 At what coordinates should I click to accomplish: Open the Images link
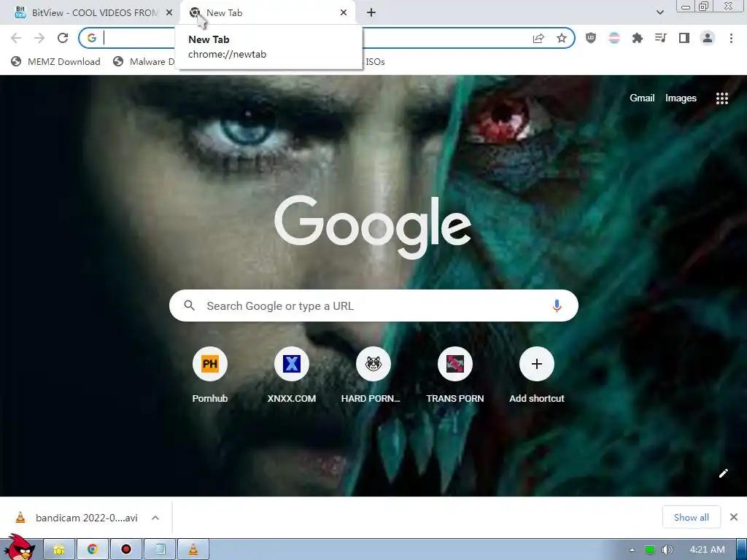pyautogui.click(x=681, y=98)
